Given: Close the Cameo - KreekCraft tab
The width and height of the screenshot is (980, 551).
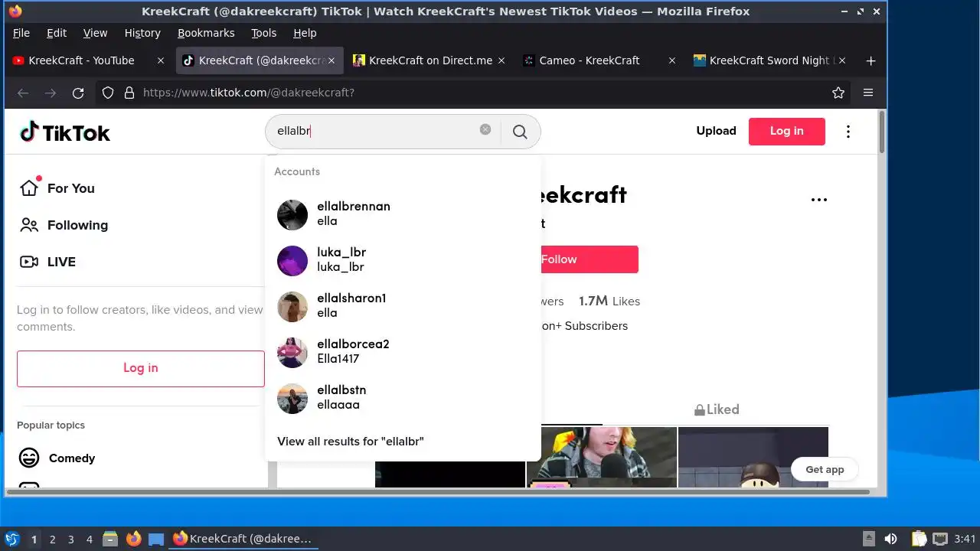Looking at the screenshot, I should click(672, 60).
